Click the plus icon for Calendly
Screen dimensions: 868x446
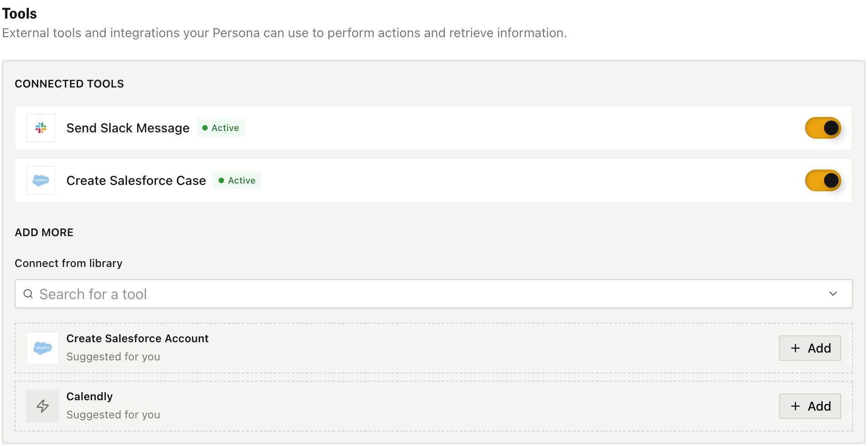(795, 406)
